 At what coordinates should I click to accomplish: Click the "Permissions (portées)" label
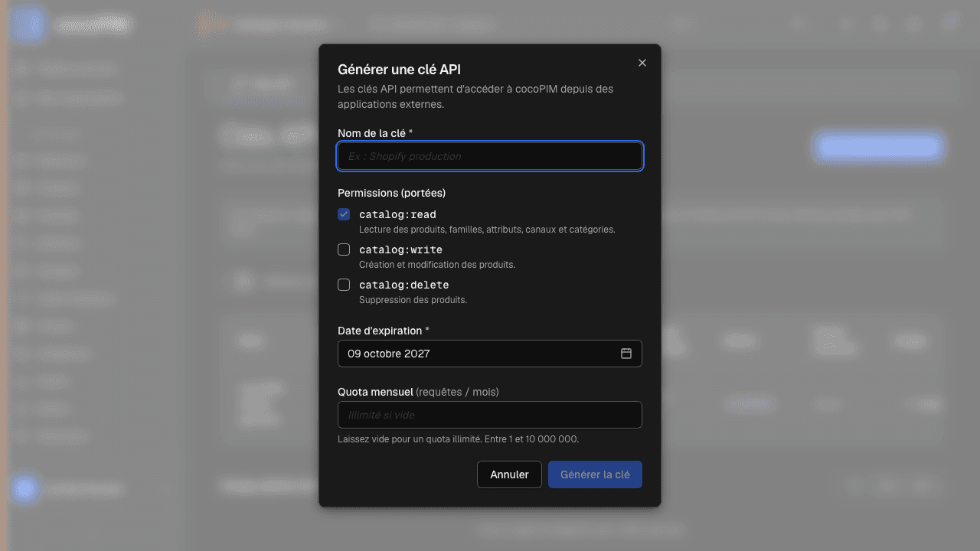tap(391, 193)
